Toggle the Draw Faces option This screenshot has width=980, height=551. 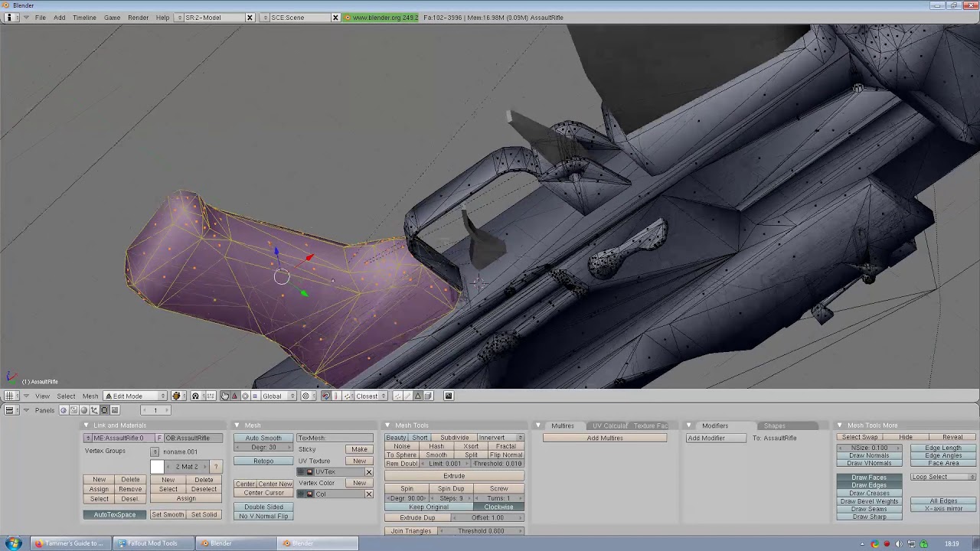coord(869,478)
